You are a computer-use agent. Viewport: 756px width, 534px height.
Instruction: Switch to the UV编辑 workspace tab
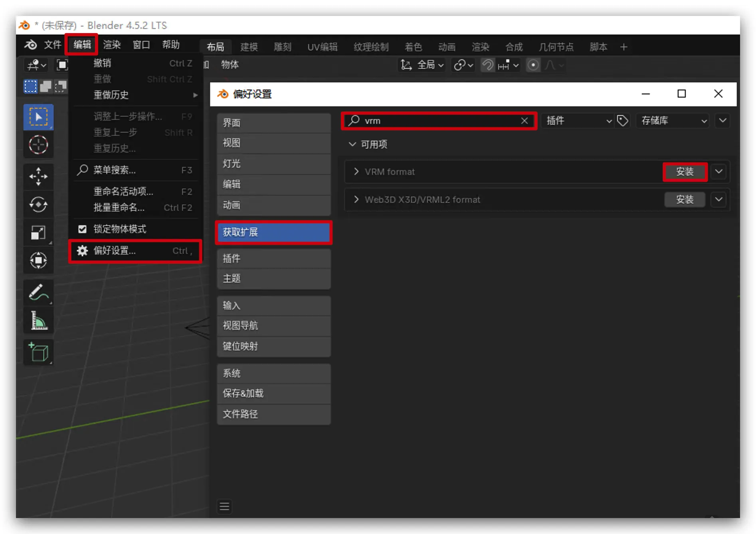click(322, 47)
